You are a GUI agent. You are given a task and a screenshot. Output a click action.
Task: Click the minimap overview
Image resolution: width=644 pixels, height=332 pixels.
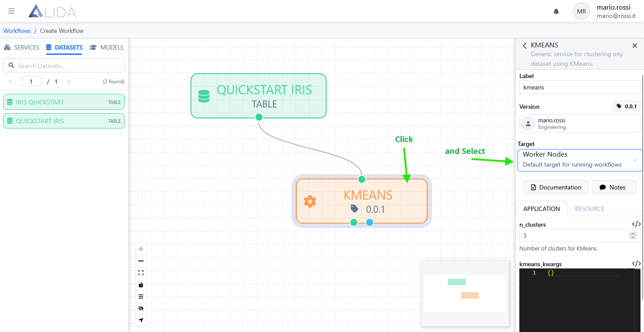(465, 293)
